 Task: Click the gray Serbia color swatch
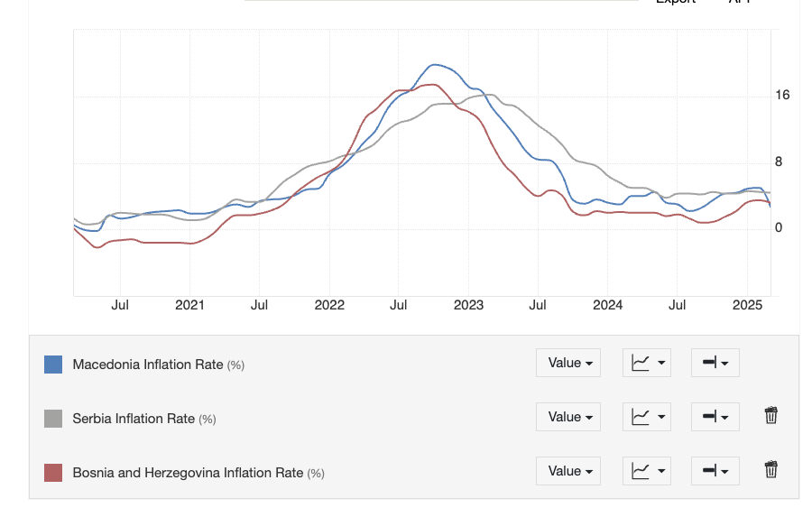pos(53,419)
